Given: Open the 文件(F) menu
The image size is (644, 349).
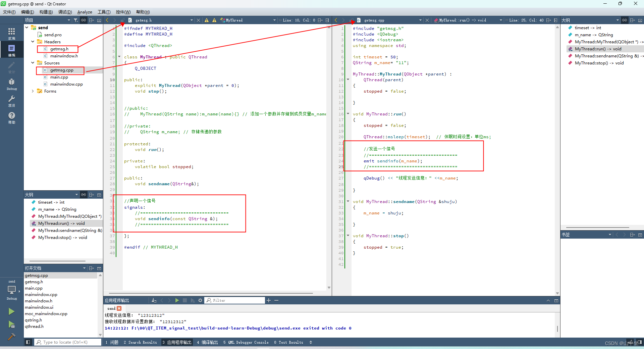Looking at the screenshot, I should (x=9, y=12).
